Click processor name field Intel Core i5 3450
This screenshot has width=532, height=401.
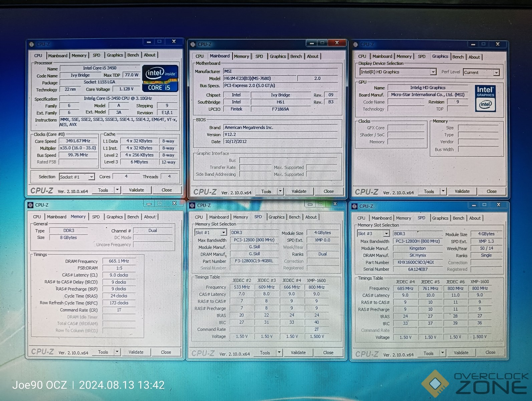(x=100, y=68)
